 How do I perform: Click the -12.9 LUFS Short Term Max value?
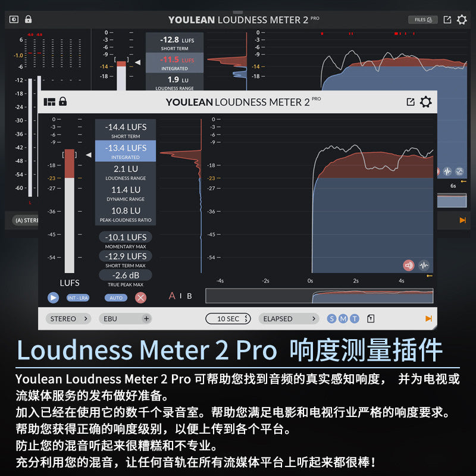click(126, 256)
